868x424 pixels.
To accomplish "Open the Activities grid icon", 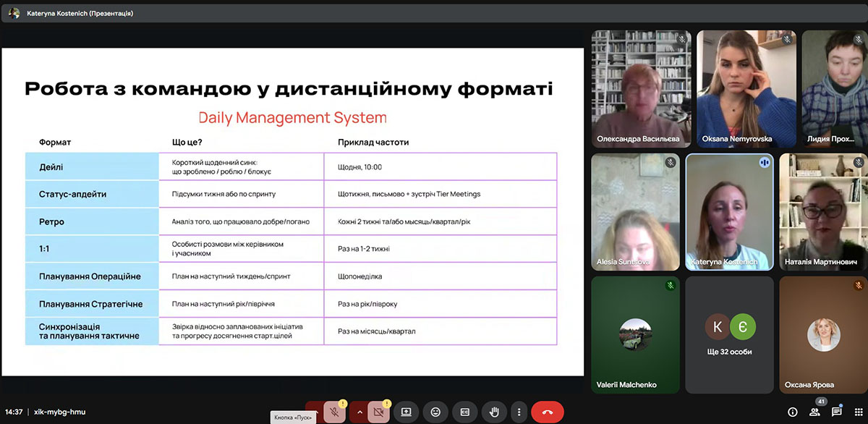I will click(859, 412).
